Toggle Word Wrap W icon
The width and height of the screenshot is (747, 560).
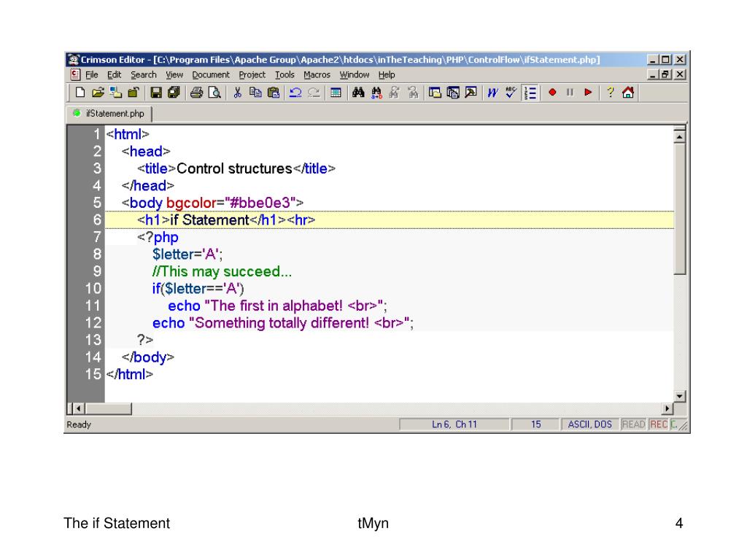[492, 93]
